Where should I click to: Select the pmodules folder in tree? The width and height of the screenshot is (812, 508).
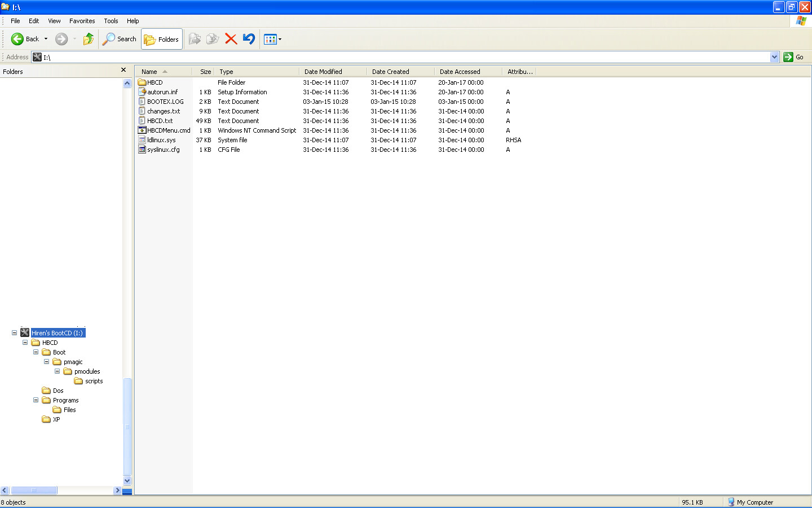[x=87, y=371]
